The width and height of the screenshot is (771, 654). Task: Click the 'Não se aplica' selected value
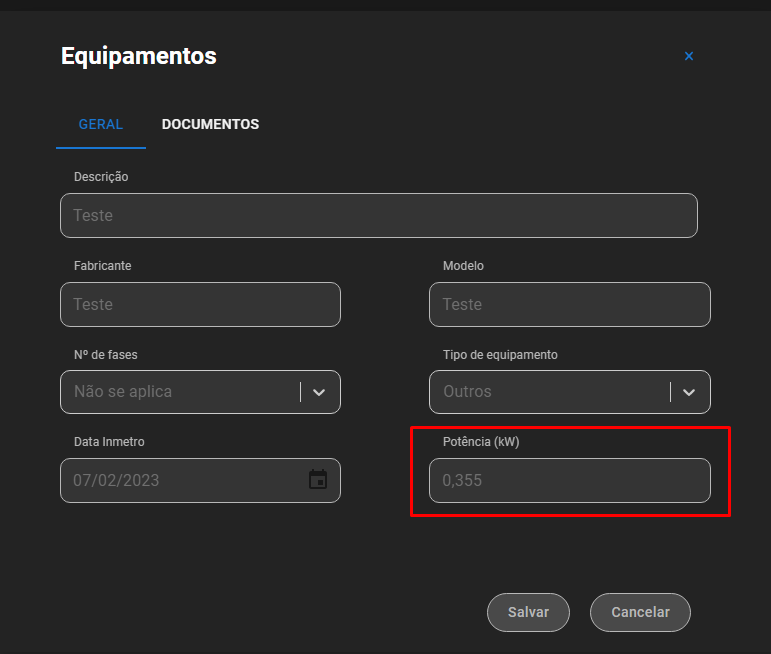point(123,392)
